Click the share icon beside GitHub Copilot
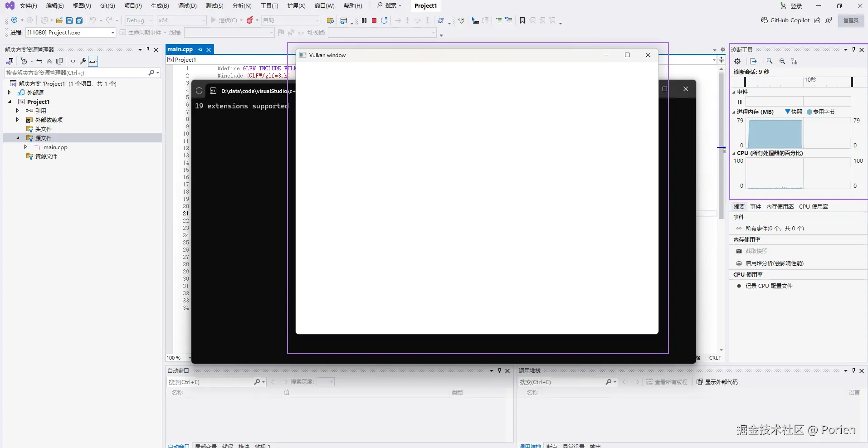868x448 pixels. tap(817, 20)
